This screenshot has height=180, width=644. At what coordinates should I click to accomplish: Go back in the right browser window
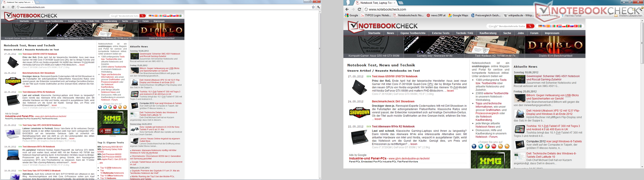tap(347, 9)
